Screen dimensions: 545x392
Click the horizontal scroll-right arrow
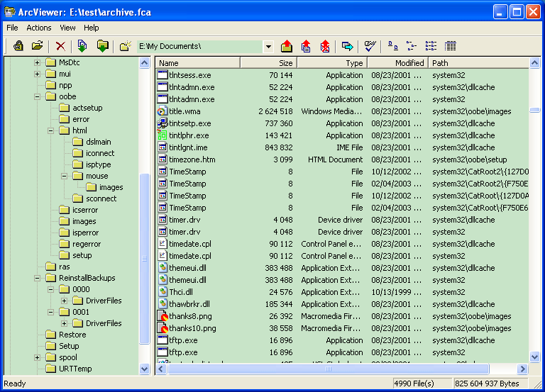pos(522,369)
